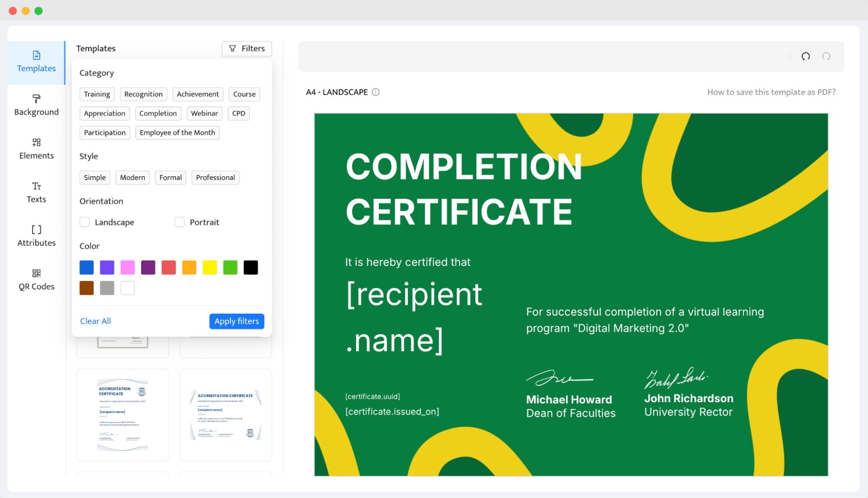This screenshot has height=498, width=868.
Task: Select the CPD category tag
Action: click(x=238, y=113)
